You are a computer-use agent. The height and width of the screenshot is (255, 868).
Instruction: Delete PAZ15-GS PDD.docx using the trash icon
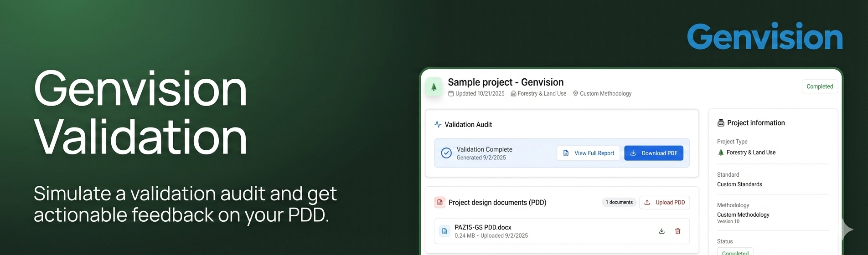(678, 231)
